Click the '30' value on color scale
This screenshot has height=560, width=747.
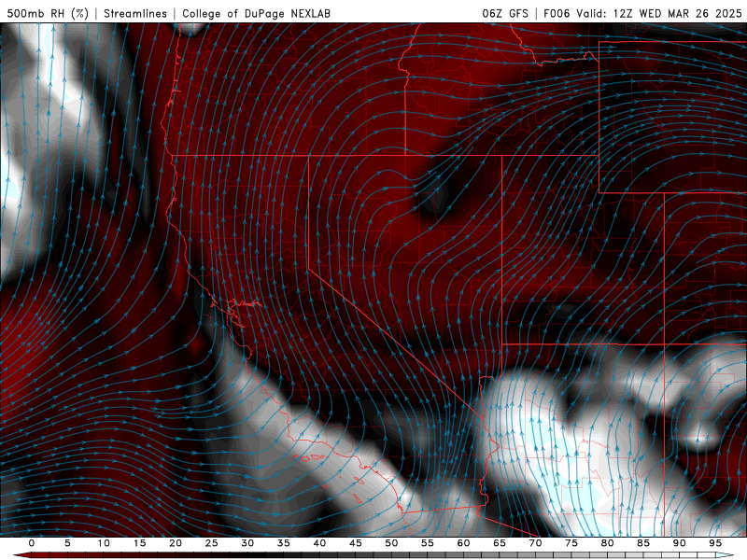point(247,543)
